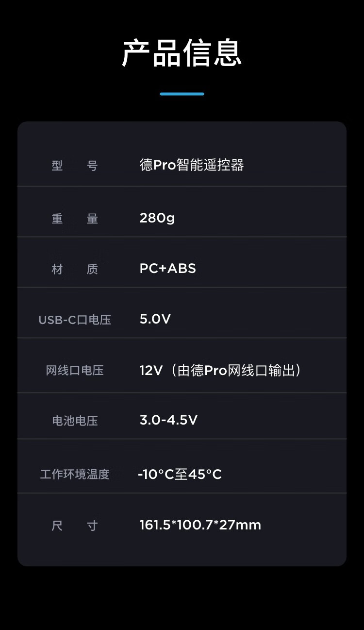
Task: Click the 尺寸 label
Action: [x=75, y=526]
